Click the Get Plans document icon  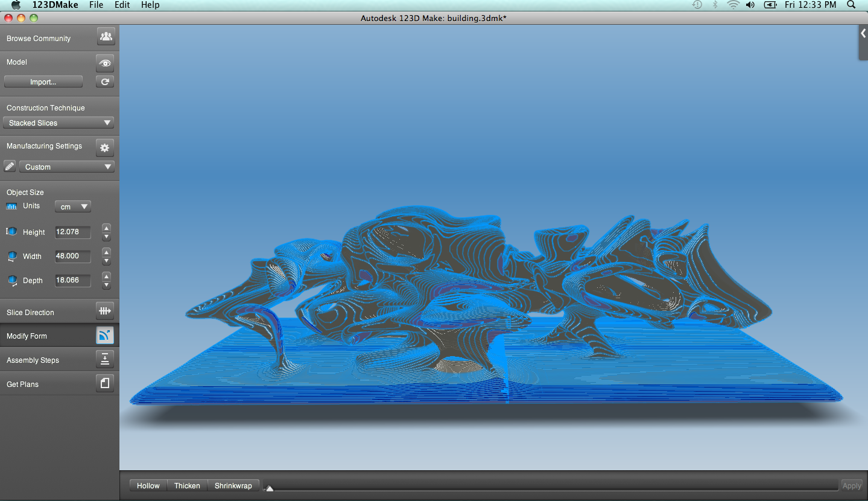(105, 383)
